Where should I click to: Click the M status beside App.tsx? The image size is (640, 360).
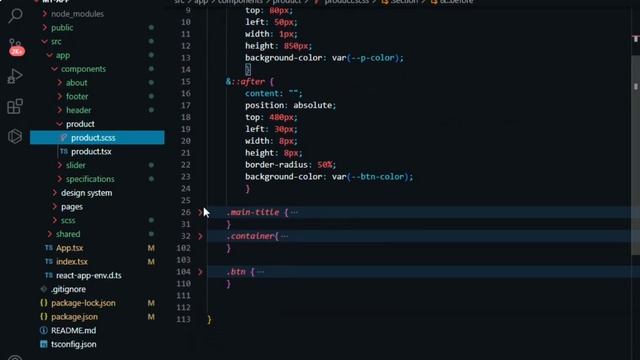coord(151,248)
